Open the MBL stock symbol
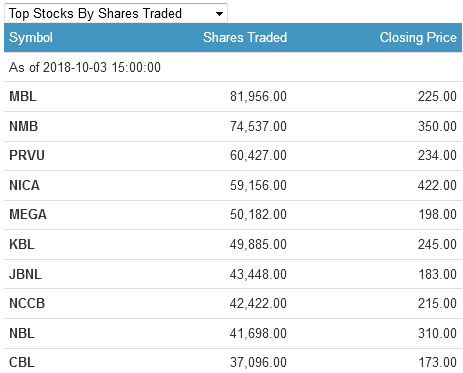463x373 pixels. (x=23, y=96)
